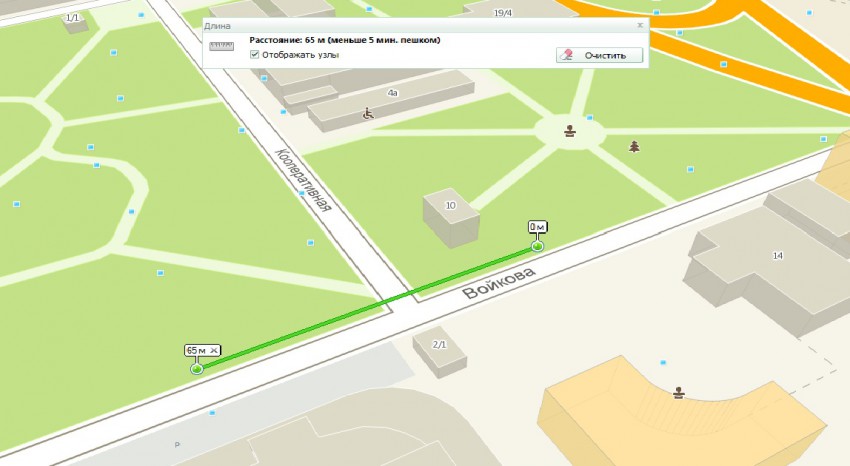Click building 19/4 label

(502, 13)
